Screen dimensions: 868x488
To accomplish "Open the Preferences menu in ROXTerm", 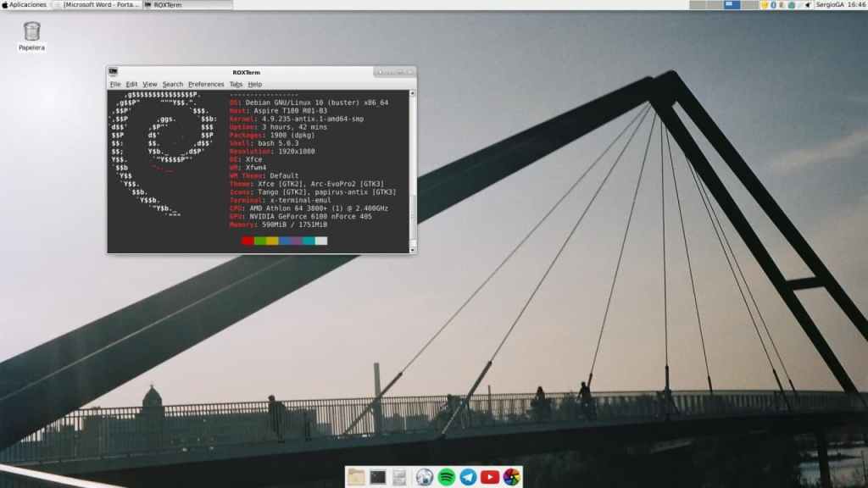I will coord(206,85).
